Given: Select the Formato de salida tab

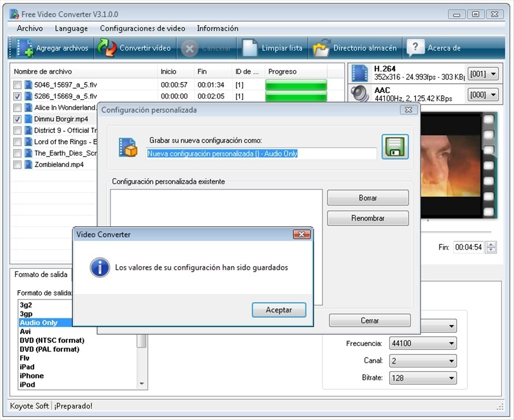Looking at the screenshot, I should (41, 275).
